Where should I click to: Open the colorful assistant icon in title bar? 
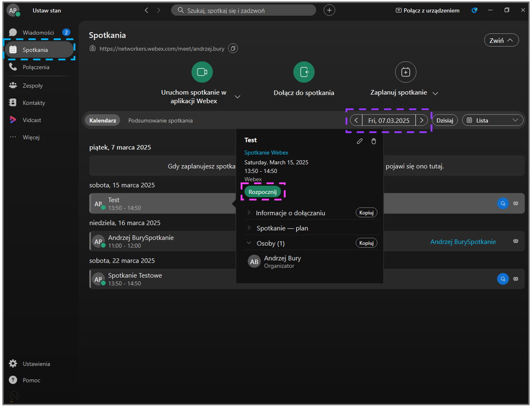click(475, 10)
